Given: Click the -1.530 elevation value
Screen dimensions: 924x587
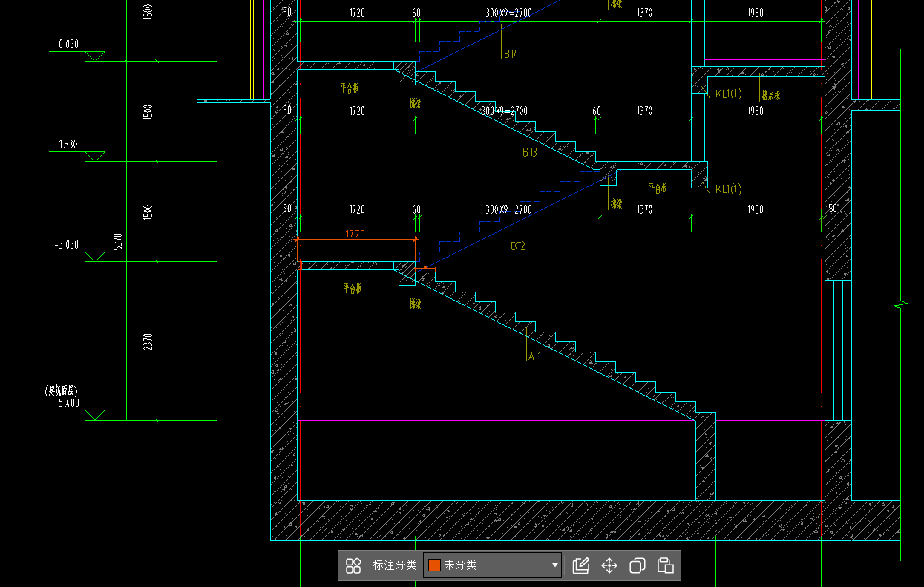Looking at the screenshot, I should (67, 145).
